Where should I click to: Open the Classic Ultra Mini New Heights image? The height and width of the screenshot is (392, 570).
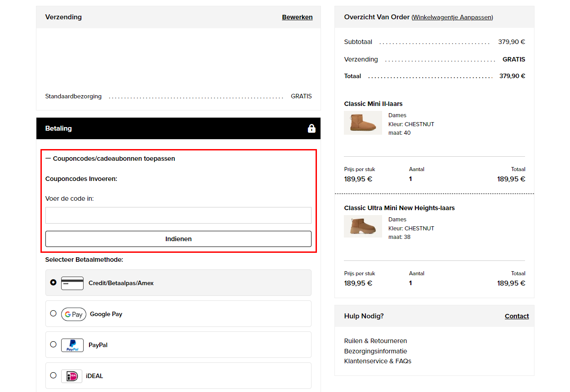363,226
